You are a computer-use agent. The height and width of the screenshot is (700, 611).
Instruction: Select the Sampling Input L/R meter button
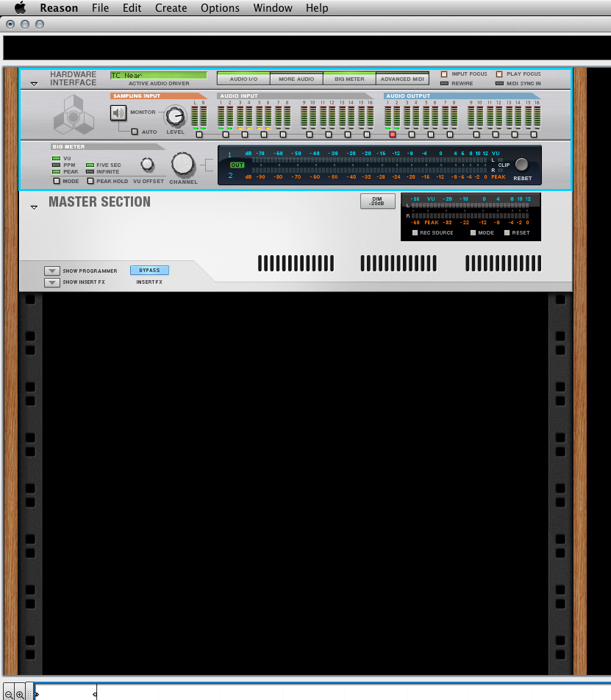[x=199, y=135]
